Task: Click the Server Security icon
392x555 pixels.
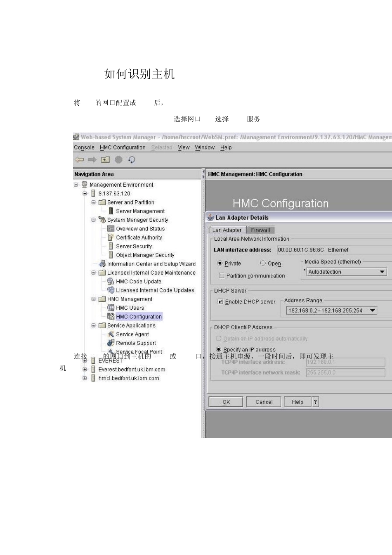Action: tap(111, 246)
